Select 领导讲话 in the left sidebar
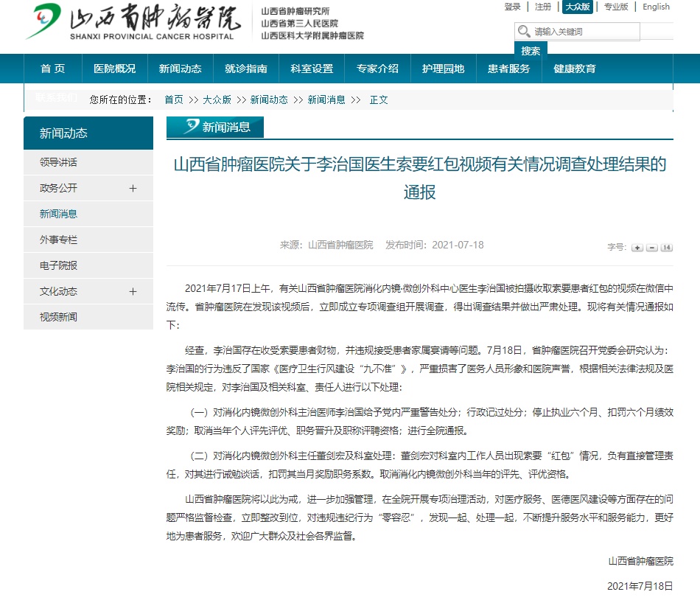The width and height of the screenshot is (700, 603). 58,162
